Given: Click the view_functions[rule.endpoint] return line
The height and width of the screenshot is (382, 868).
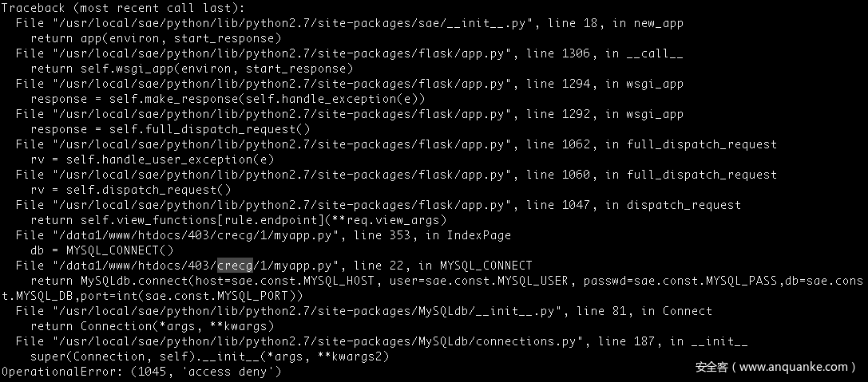Looking at the screenshot, I should [x=238, y=220].
